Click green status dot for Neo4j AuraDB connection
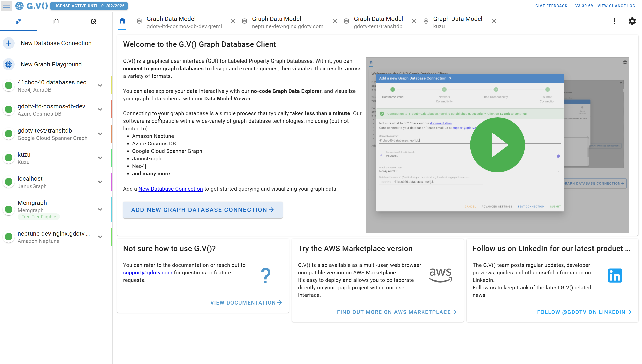 tap(9, 85)
